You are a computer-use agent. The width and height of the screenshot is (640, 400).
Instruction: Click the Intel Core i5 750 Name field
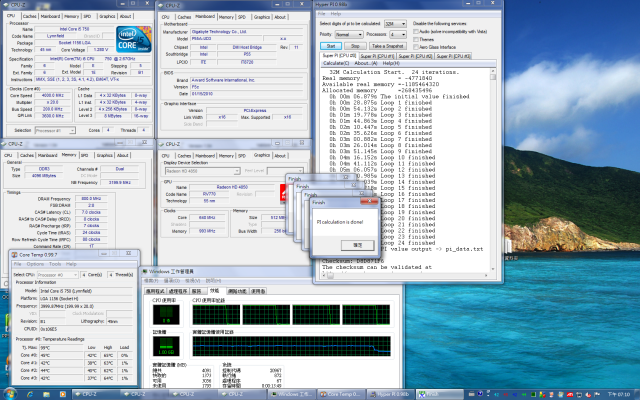tap(74, 29)
